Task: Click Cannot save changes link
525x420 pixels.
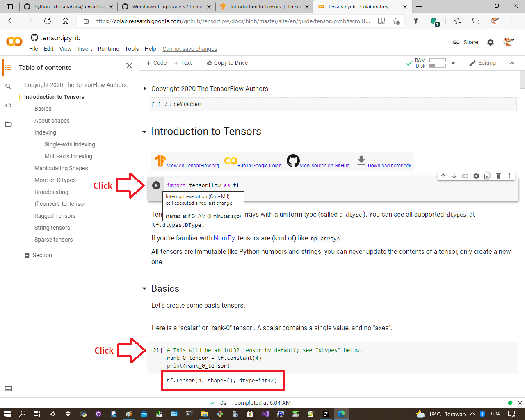Action: click(x=190, y=49)
